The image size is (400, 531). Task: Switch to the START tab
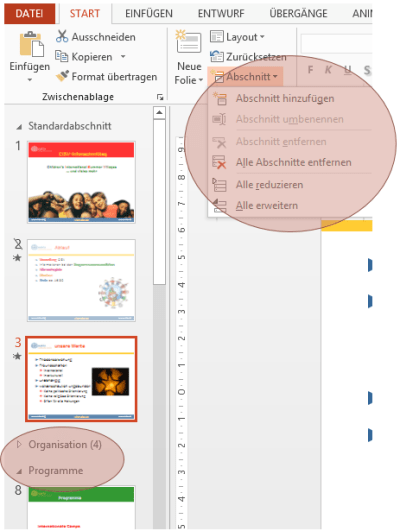(85, 14)
